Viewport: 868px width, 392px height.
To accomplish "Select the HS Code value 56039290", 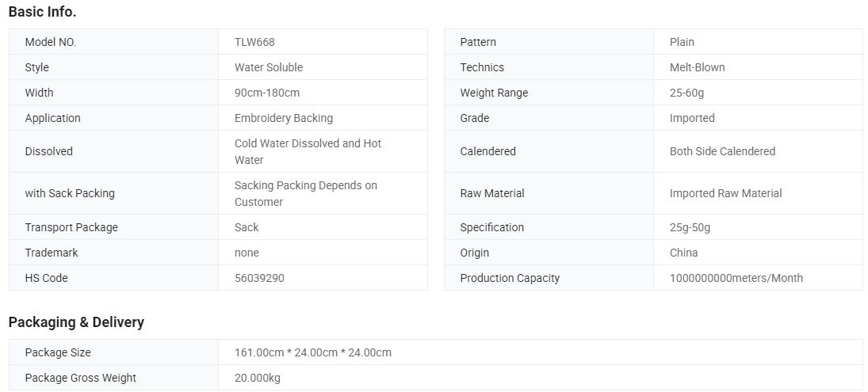I will coord(259,278).
